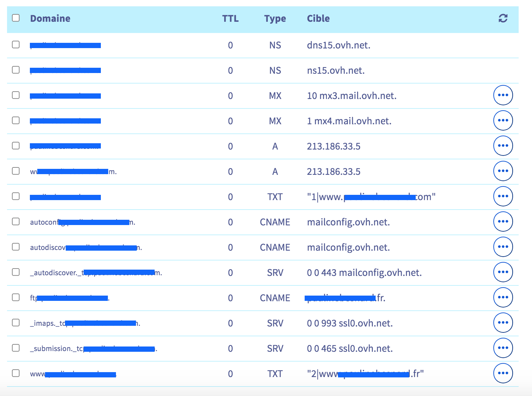Click the Type column header
The height and width of the screenshot is (396, 532).
coord(275,19)
